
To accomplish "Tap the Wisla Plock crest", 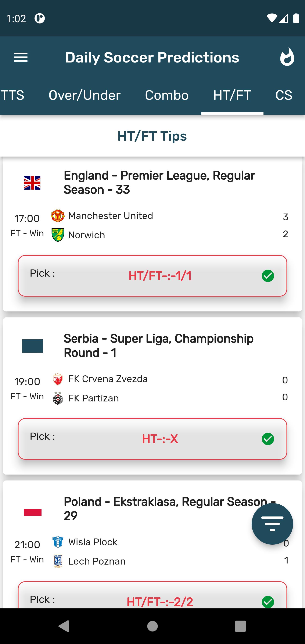I will coord(58,542).
